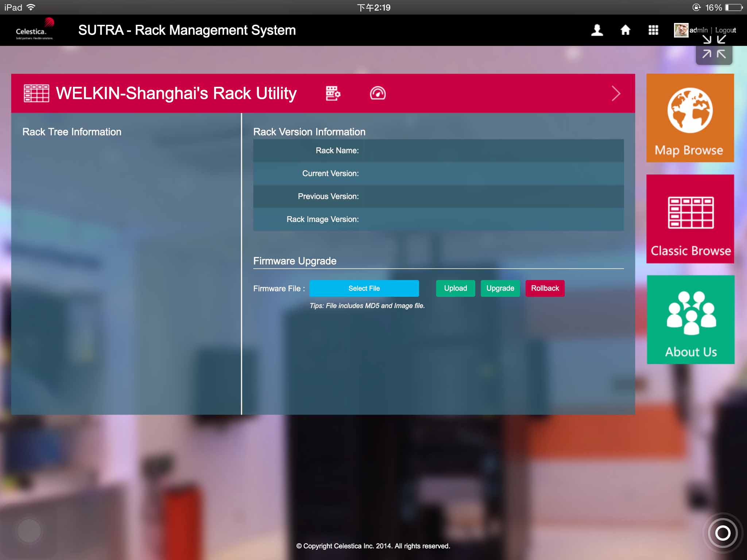
Task: Open the user profile icon in header
Action: click(x=597, y=30)
